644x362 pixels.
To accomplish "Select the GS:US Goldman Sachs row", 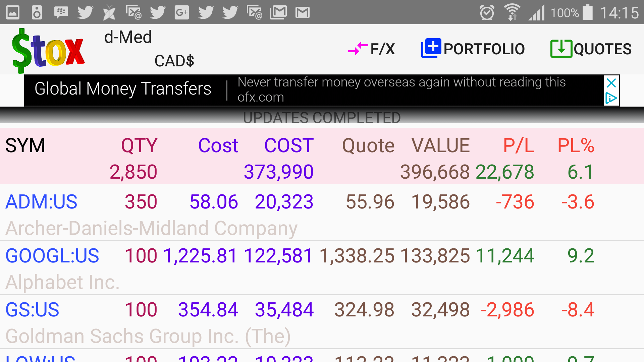I will (x=32, y=309).
